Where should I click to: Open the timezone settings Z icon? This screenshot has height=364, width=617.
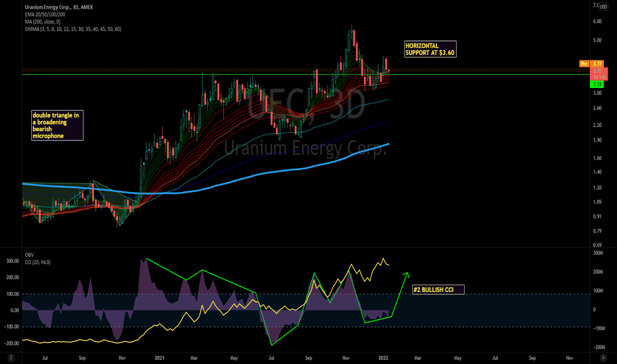(x=11, y=357)
